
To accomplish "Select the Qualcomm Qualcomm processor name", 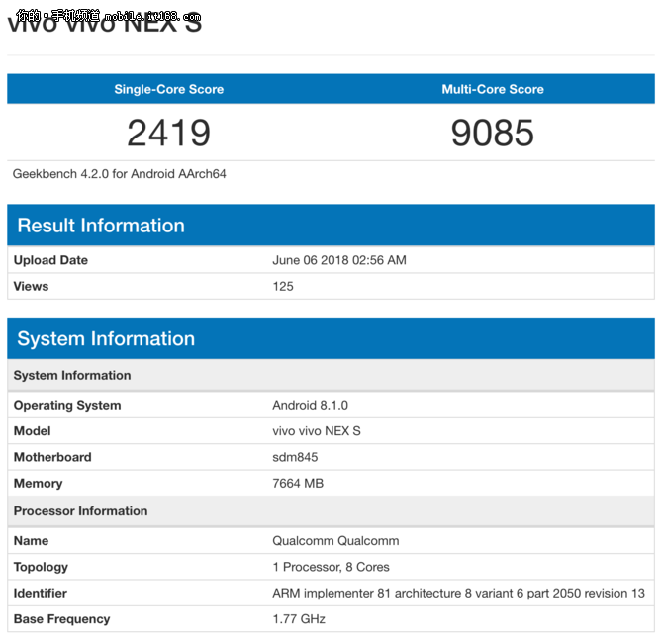I will [x=333, y=541].
